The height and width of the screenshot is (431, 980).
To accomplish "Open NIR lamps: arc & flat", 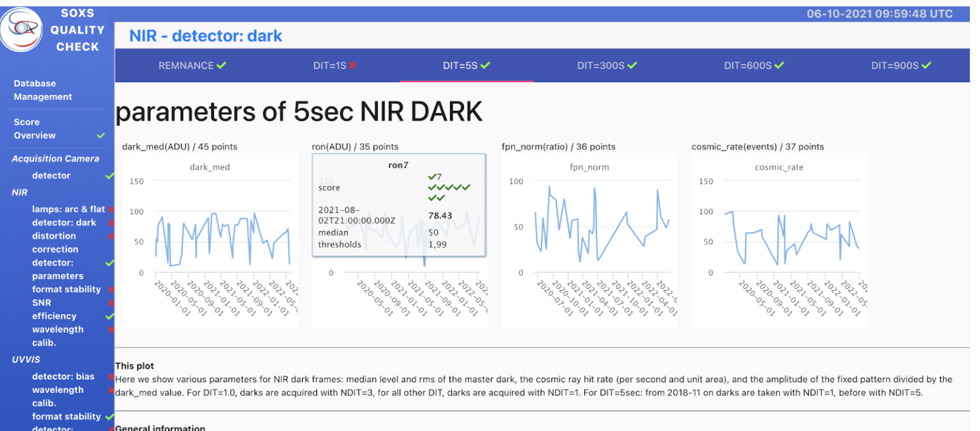I will coord(68,209).
